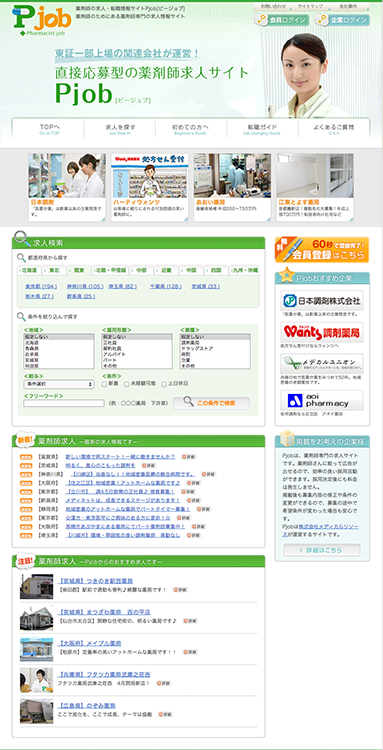The width and height of the screenshot is (383, 750).
Task: Click the orange badge in 新潟県 news row
Action: (x=26, y=500)
